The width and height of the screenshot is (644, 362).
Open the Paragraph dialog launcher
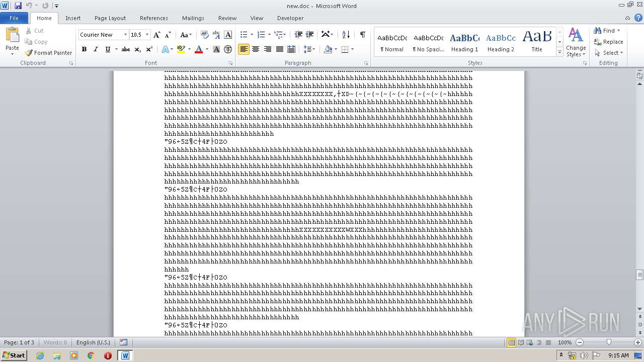click(x=367, y=63)
